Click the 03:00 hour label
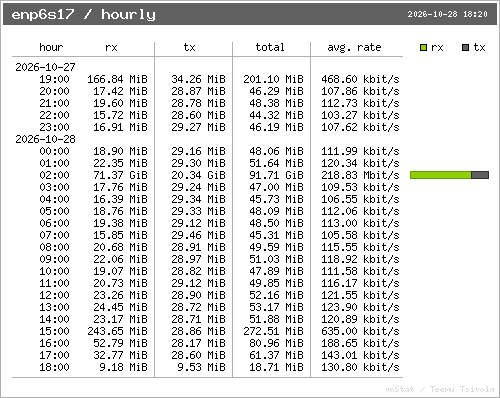The height and width of the screenshot is (398, 500). coord(54,187)
